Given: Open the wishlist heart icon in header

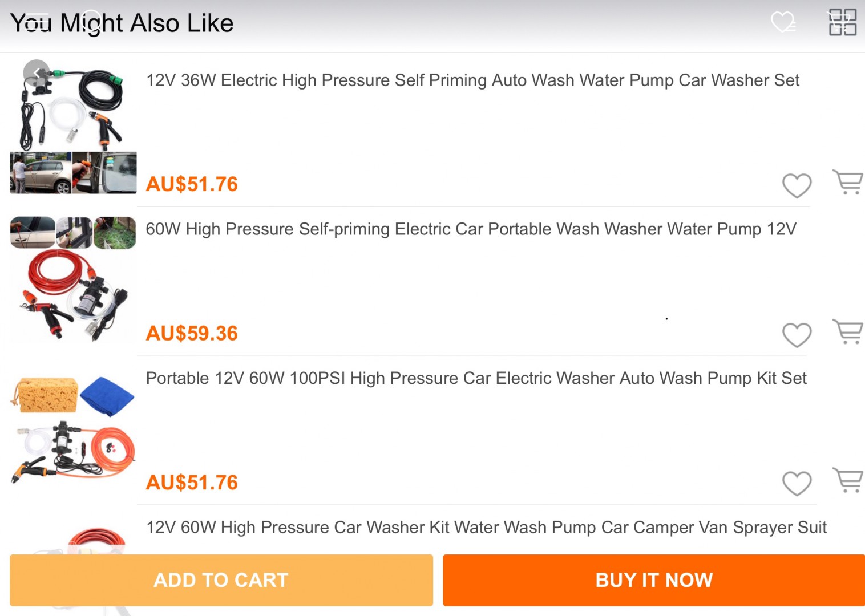Looking at the screenshot, I should point(783,22).
